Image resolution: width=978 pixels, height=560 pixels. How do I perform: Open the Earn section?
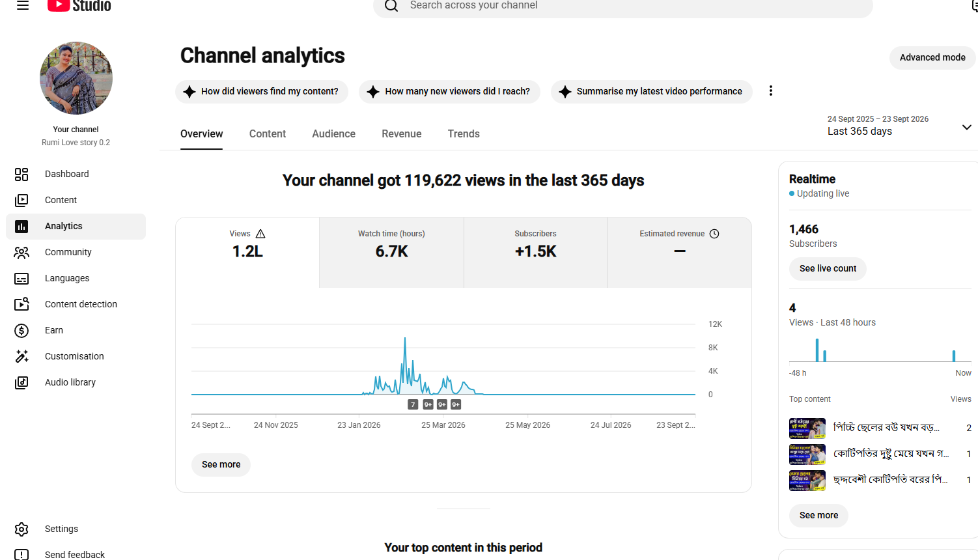coord(76,330)
